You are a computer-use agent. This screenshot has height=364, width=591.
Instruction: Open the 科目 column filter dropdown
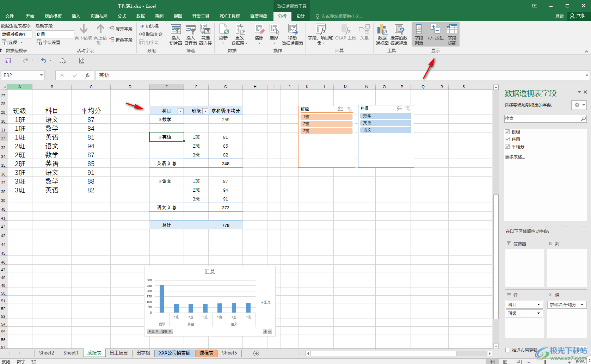pyautogui.click(x=180, y=111)
